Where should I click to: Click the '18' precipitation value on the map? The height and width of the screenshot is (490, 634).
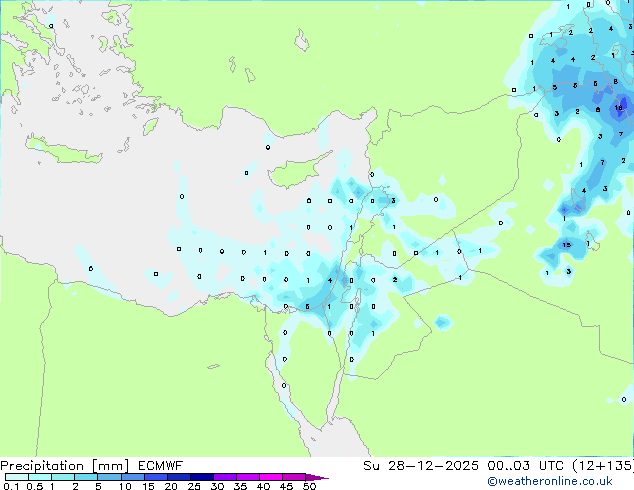coord(619,108)
